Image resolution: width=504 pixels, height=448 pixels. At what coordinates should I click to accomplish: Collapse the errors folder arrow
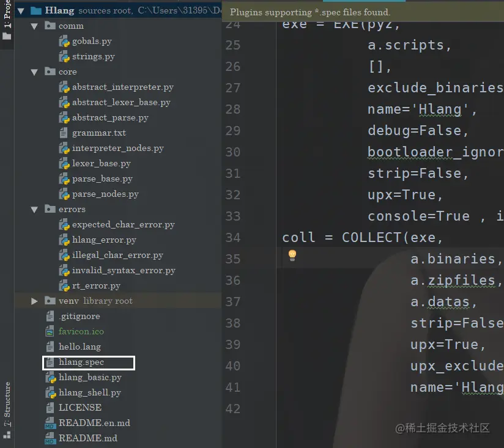pos(34,210)
